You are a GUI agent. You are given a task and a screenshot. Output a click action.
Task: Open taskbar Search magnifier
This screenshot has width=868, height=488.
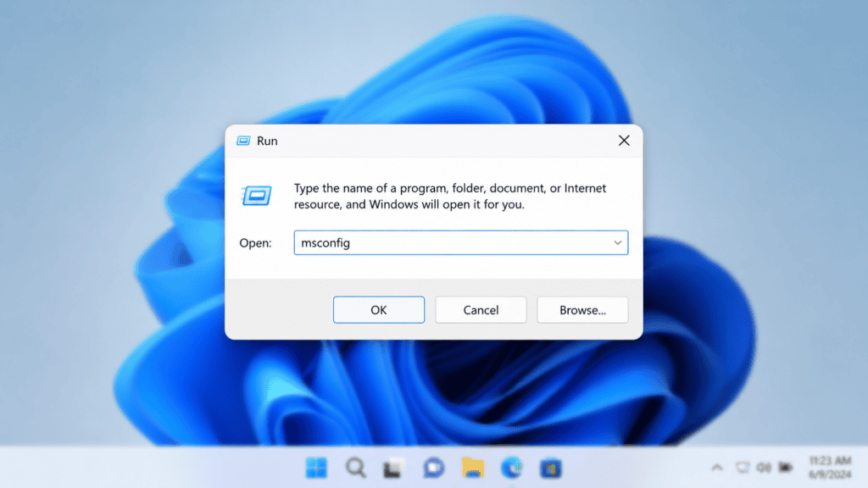pos(355,468)
